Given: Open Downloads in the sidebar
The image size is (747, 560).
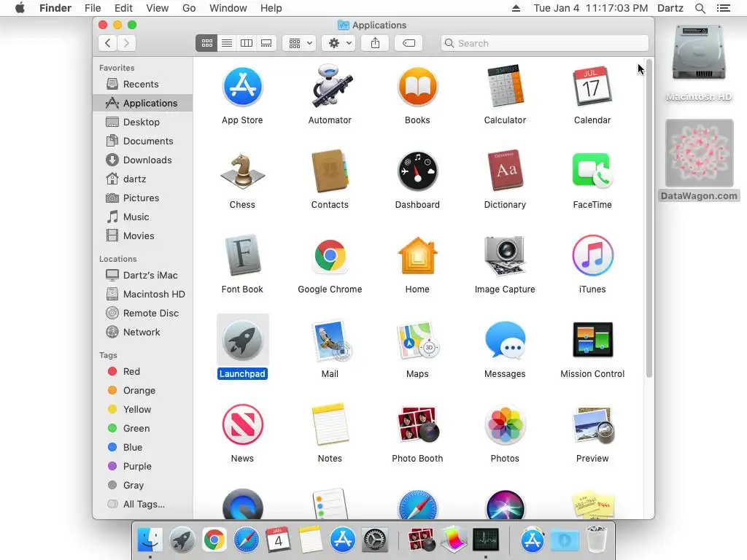Looking at the screenshot, I should pyautogui.click(x=143, y=160).
